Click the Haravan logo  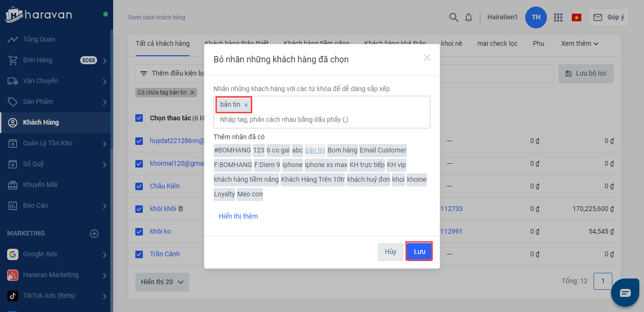39,15
